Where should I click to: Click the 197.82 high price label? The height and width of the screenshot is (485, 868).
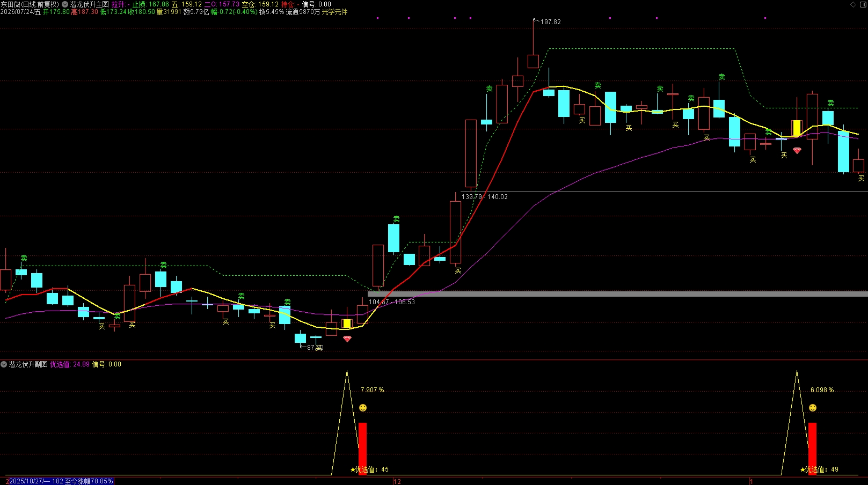[x=550, y=22]
